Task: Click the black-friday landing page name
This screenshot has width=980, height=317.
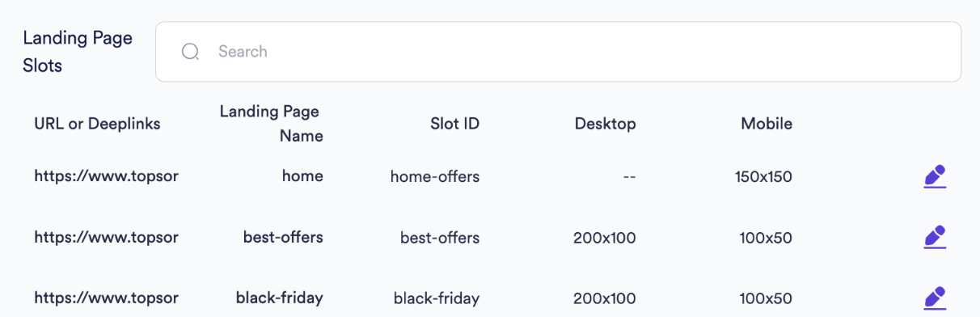Action: click(x=280, y=298)
